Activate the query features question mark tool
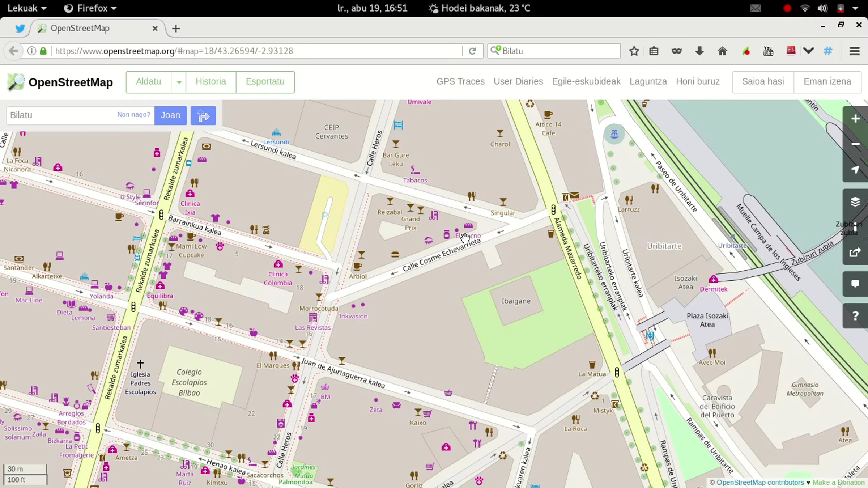Image resolution: width=868 pixels, height=488 pixels. point(855,316)
